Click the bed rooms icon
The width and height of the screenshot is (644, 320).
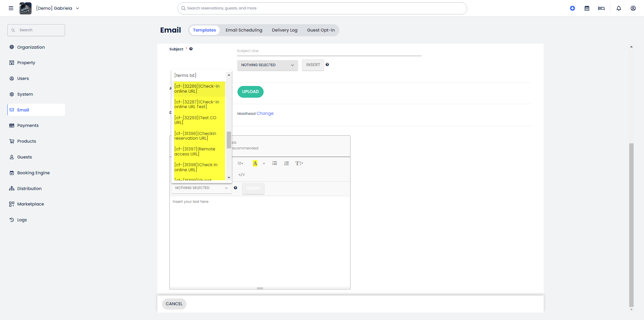[x=601, y=8]
